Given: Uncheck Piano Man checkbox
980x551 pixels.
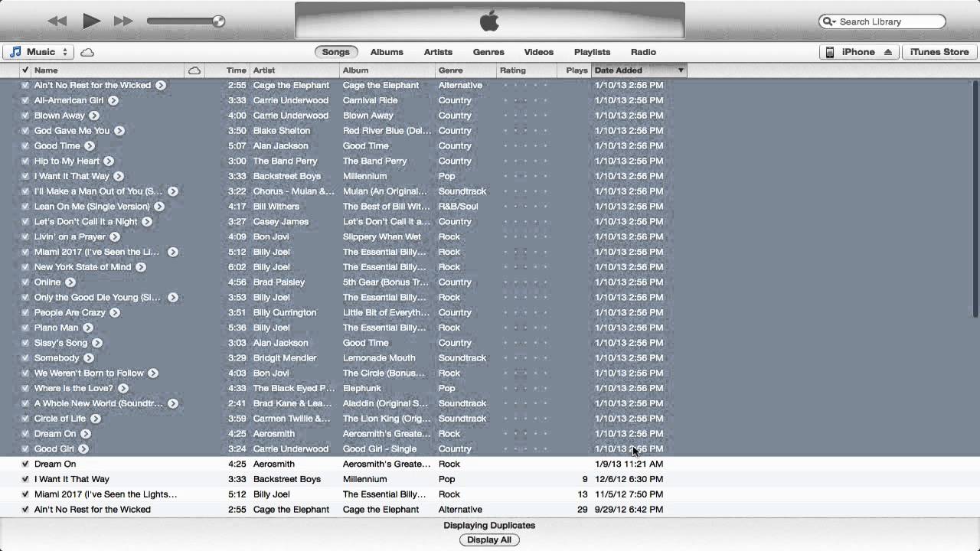Looking at the screenshot, I should [x=25, y=328].
